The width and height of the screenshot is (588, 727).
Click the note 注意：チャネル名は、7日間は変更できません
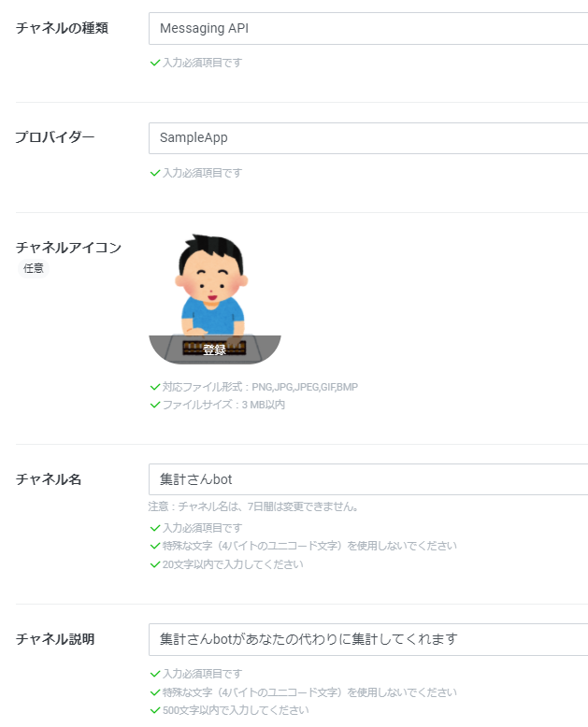click(x=253, y=506)
